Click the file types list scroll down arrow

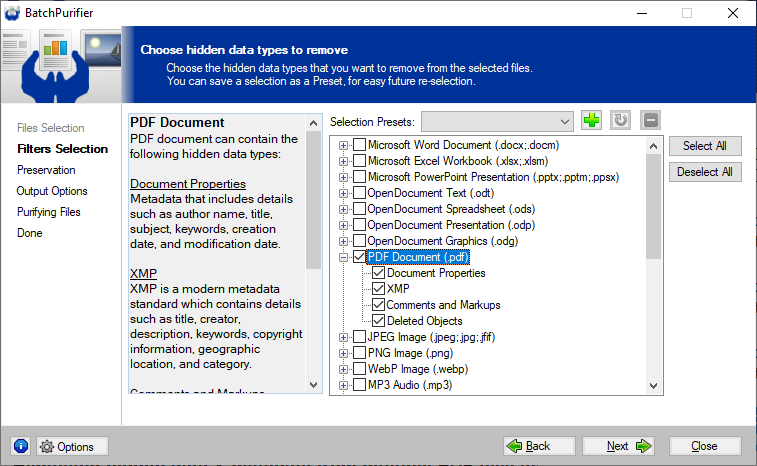654,385
